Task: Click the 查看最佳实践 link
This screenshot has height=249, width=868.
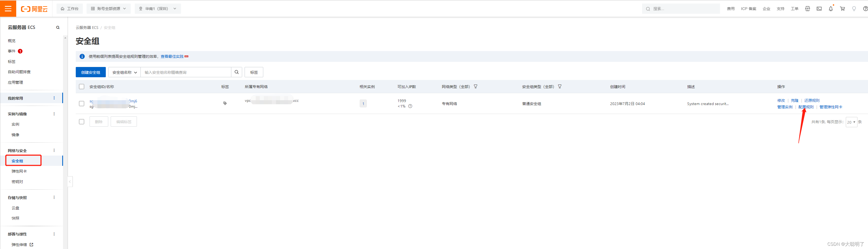Action: coord(172,56)
